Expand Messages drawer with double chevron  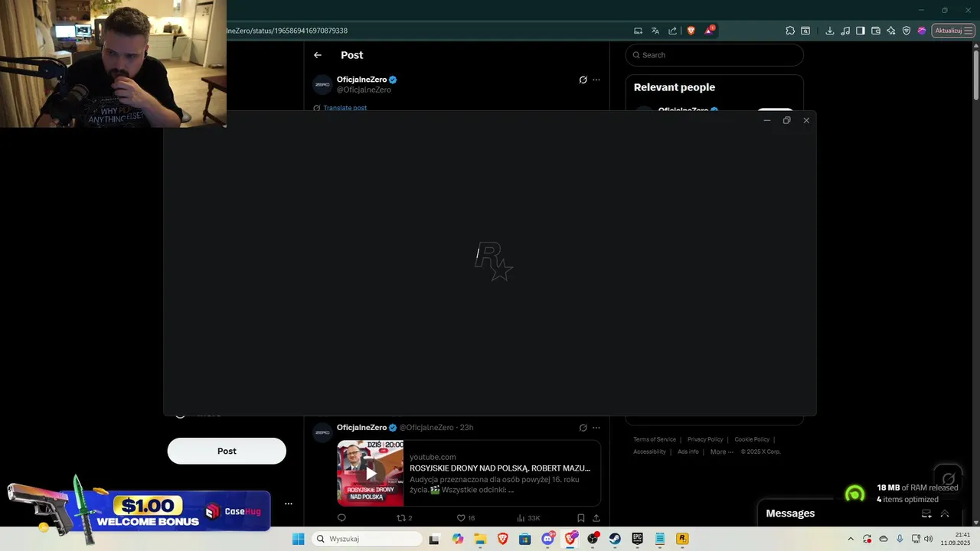click(945, 514)
